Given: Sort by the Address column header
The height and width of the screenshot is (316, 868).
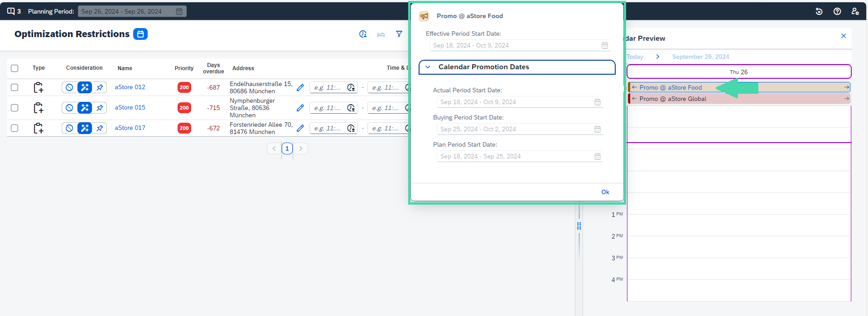Looking at the screenshot, I should [243, 68].
